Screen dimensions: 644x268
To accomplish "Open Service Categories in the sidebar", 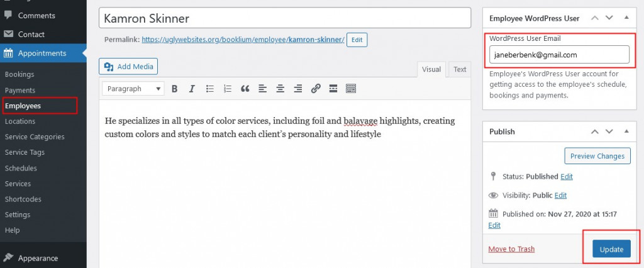I will click(35, 137).
